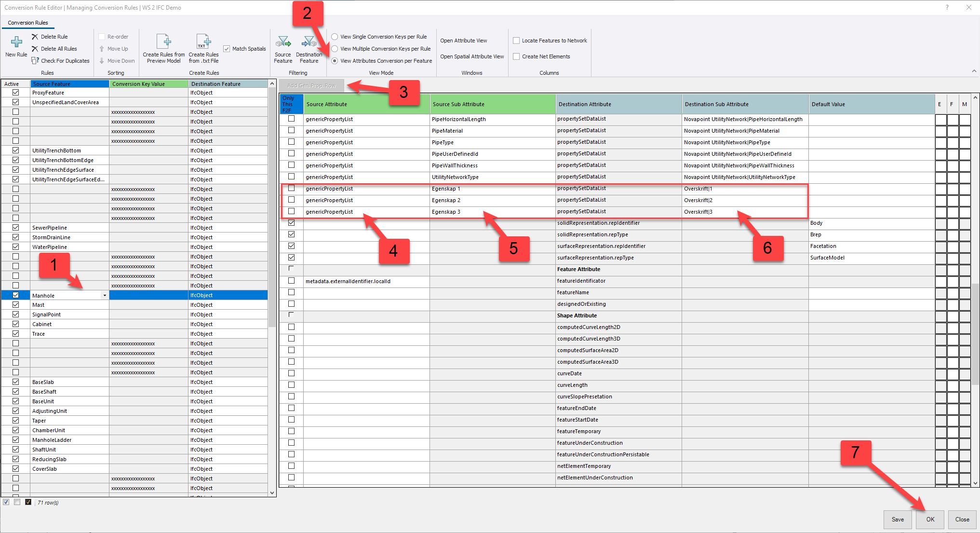
Task: Click the Destination Feature filter icon
Action: (309, 42)
